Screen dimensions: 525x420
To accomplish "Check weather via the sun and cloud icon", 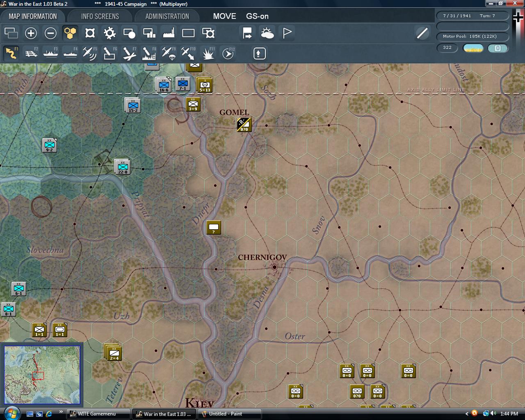I will (x=267, y=33).
